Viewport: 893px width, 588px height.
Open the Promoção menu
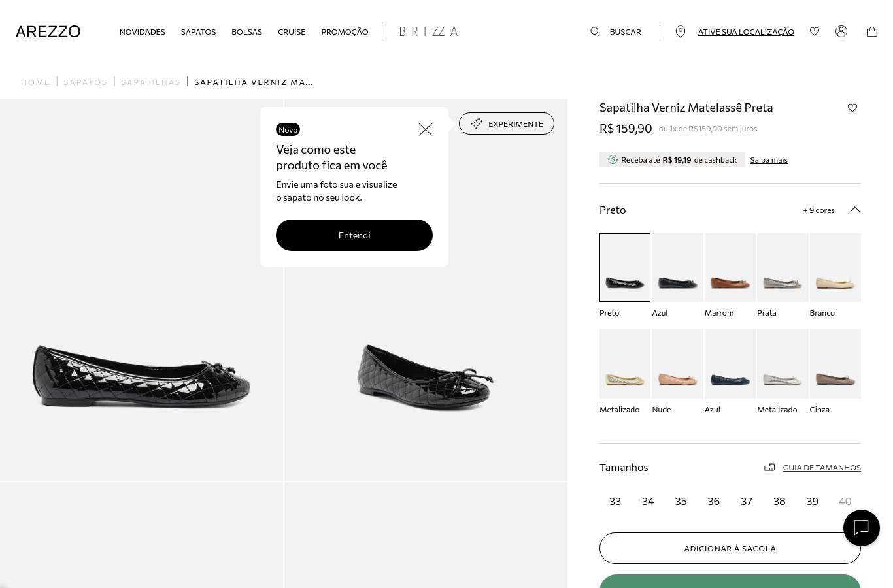tap(345, 31)
